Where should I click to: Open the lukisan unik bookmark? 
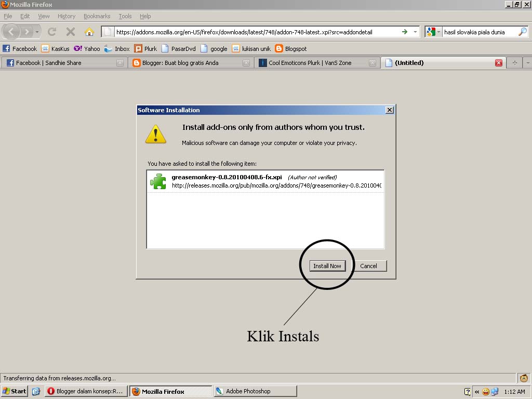tap(251, 48)
